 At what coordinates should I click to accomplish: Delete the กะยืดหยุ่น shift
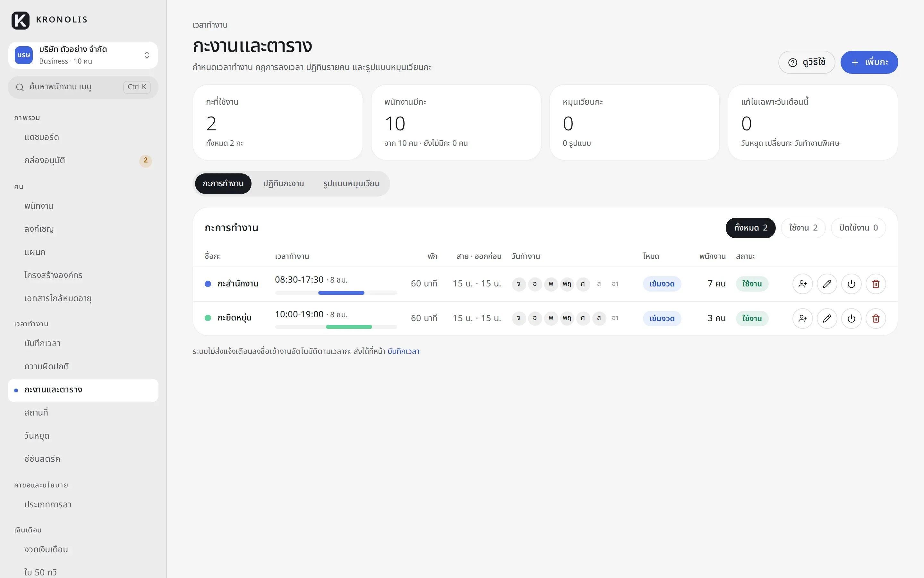point(876,319)
